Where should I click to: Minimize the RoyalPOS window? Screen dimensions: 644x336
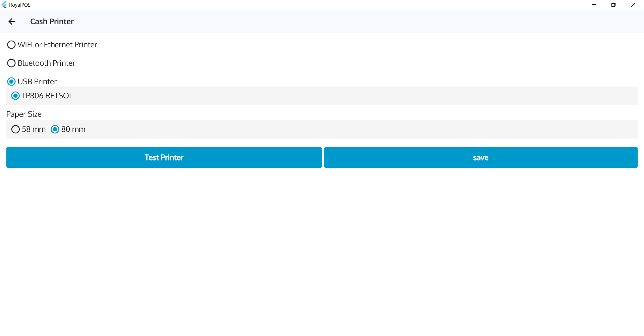(594, 5)
